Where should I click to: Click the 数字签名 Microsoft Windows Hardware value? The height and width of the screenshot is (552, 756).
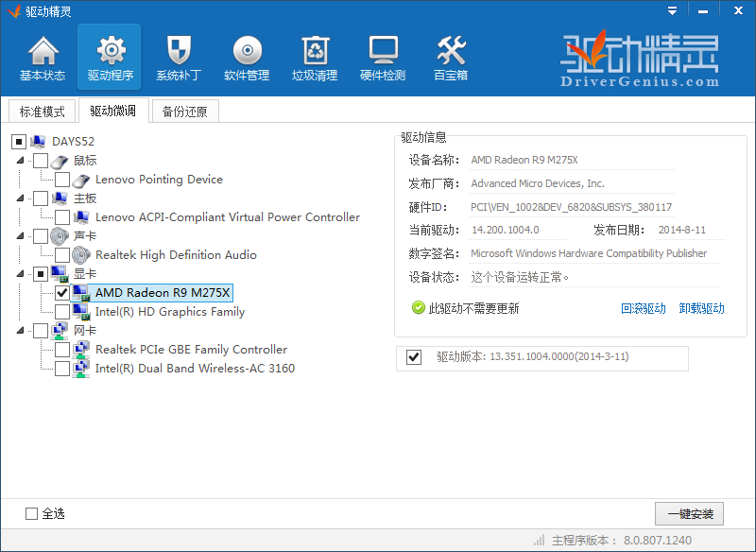point(589,253)
